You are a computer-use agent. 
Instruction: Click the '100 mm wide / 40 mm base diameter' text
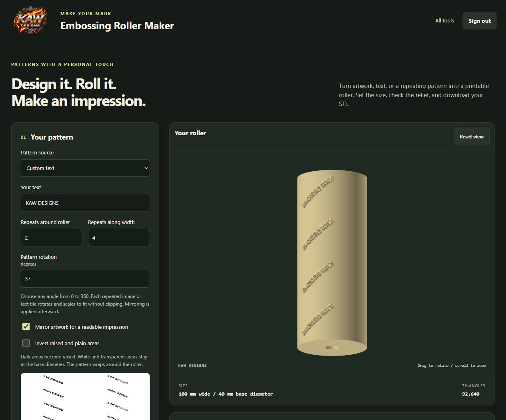point(226,394)
